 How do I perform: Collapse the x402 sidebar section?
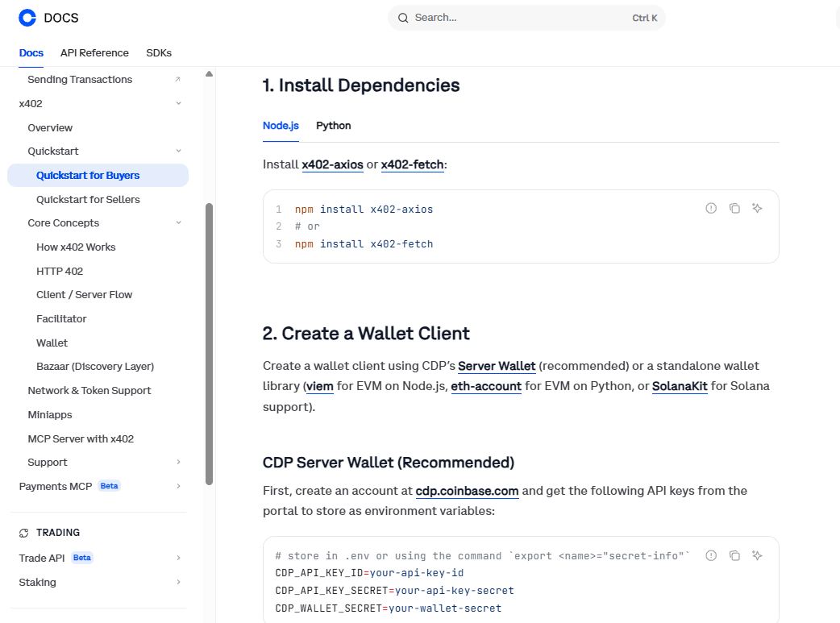pyautogui.click(x=178, y=103)
